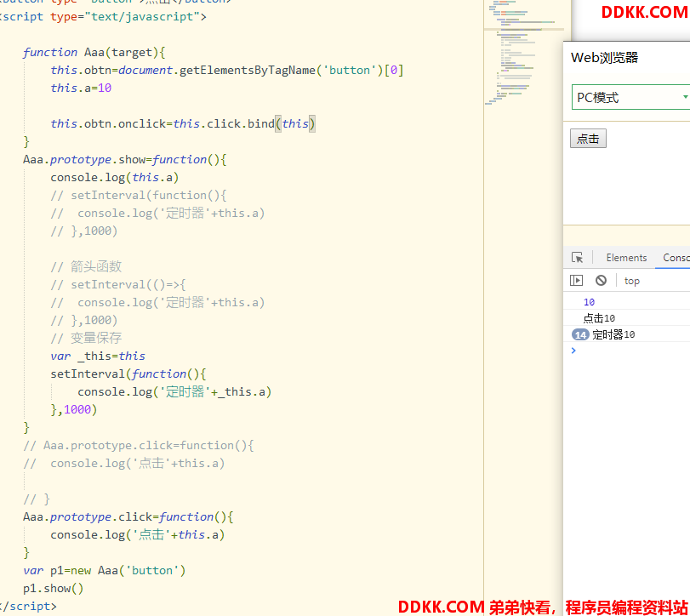690x616 pixels.
Task: Open the PC模式 mode dropdown
Action: (x=630, y=97)
